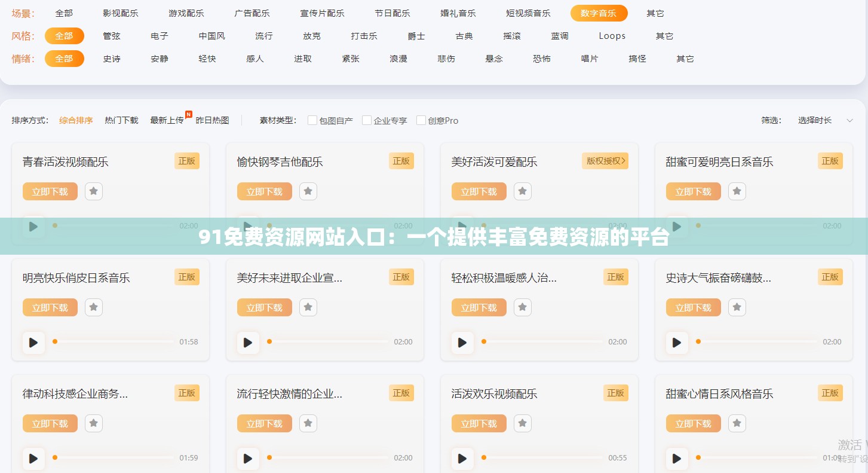
Task: Download 明亮快乐俏皮日系音乐 with 立即下载
Action: [50, 307]
